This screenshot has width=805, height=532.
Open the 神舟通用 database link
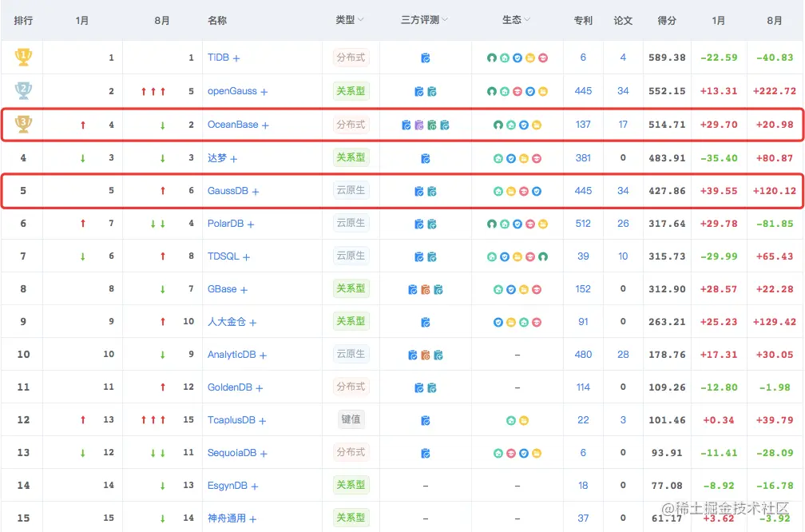point(227,518)
